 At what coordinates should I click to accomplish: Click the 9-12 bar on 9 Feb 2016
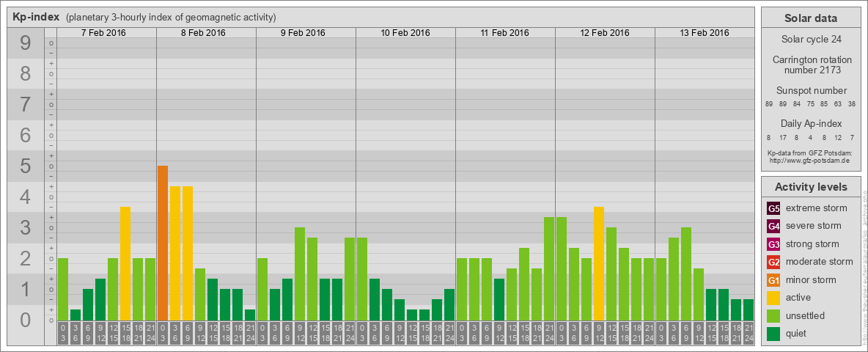300,274
